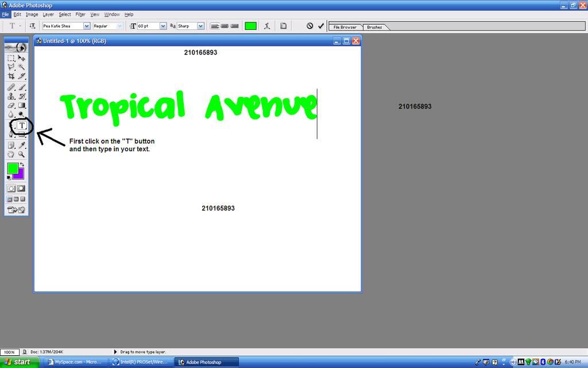Click purple background color swatch

click(x=20, y=175)
